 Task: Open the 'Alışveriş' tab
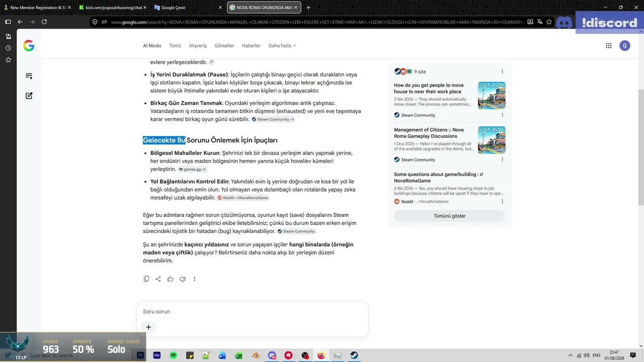click(x=198, y=46)
